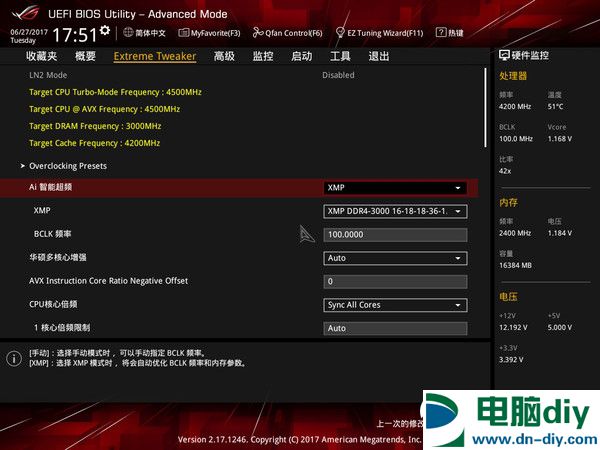Click Target CPU Turbo-Mode Frequency text

point(115,92)
